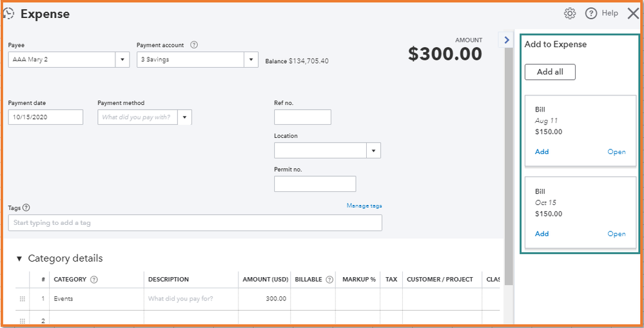This screenshot has width=644, height=328.
Task: Click the Help question mark icon
Action: [591, 14]
